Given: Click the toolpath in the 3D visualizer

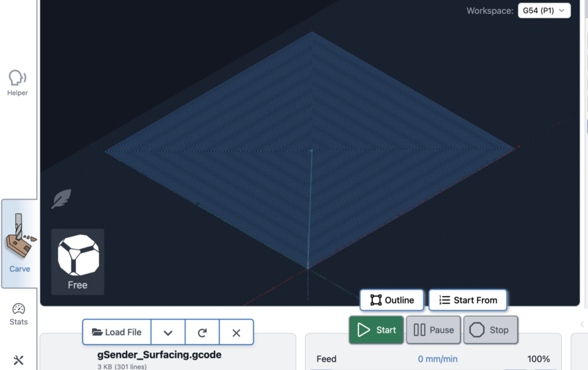Looking at the screenshot, I should point(311,150).
